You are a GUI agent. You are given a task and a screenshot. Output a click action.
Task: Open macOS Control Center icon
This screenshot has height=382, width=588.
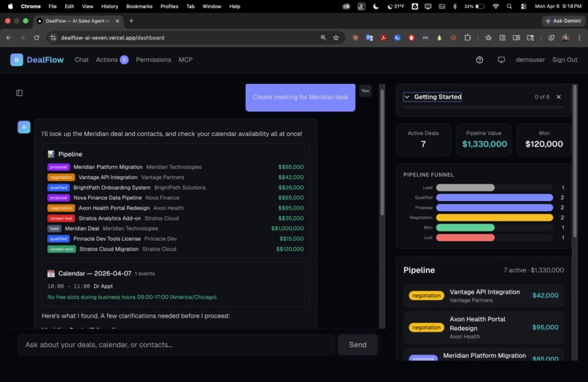point(524,7)
